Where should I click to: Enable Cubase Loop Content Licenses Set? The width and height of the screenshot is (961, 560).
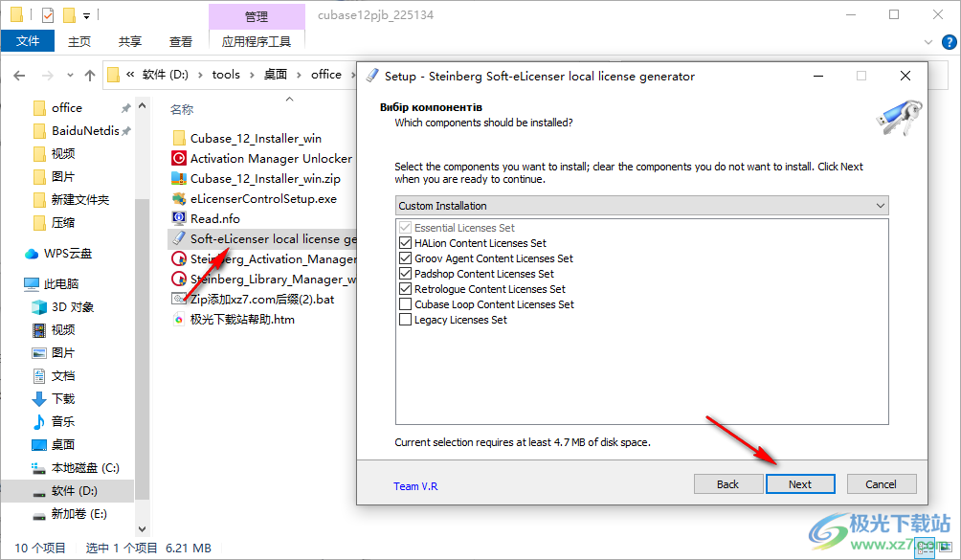pos(405,304)
